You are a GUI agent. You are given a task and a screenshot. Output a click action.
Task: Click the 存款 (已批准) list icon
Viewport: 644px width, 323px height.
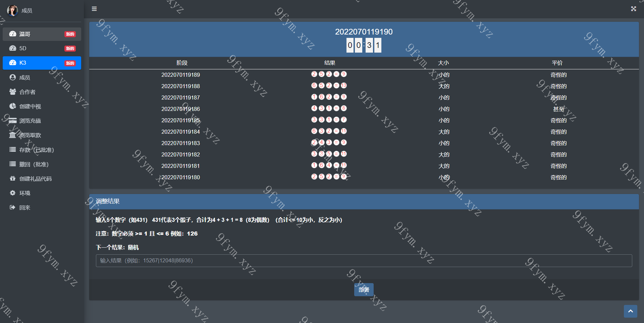tap(13, 149)
